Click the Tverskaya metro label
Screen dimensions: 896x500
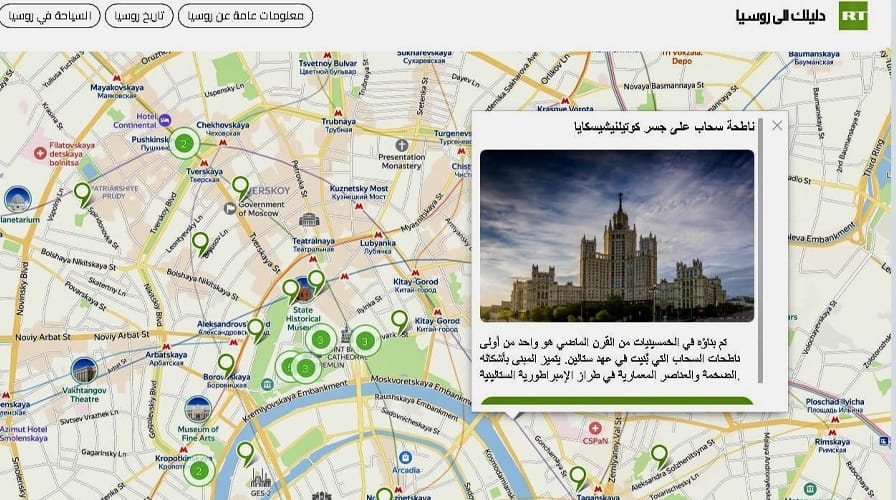click(x=204, y=175)
